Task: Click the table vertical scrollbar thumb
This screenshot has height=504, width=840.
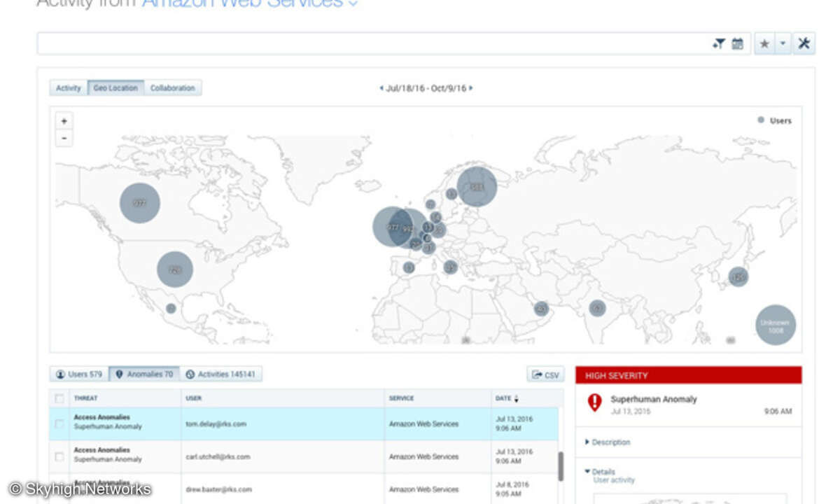Action: coord(560,466)
